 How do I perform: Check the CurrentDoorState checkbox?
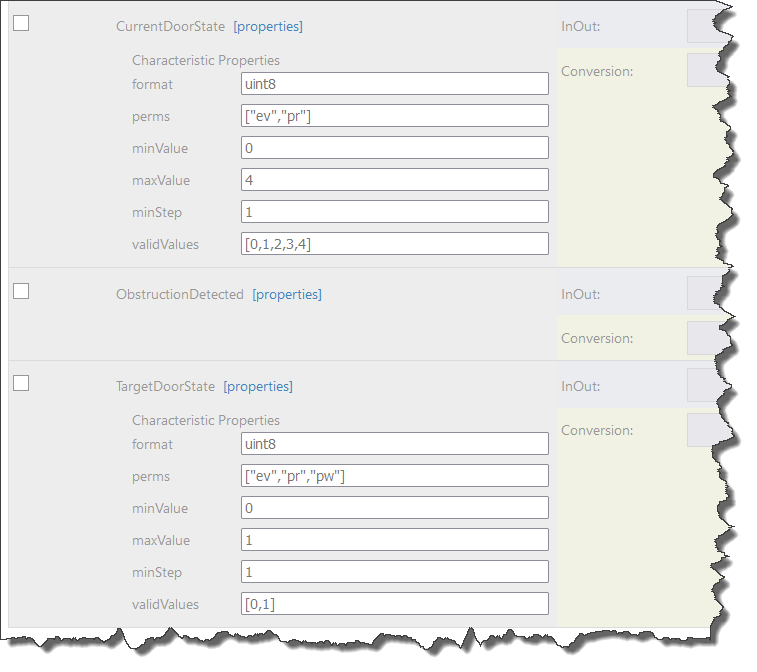tap(21, 23)
